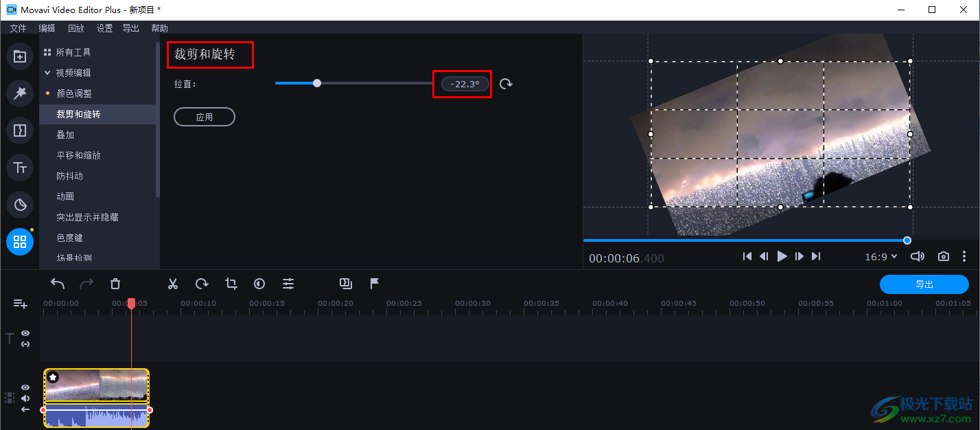Open the stickers tab in sidebar

click(x=20, y=204)
